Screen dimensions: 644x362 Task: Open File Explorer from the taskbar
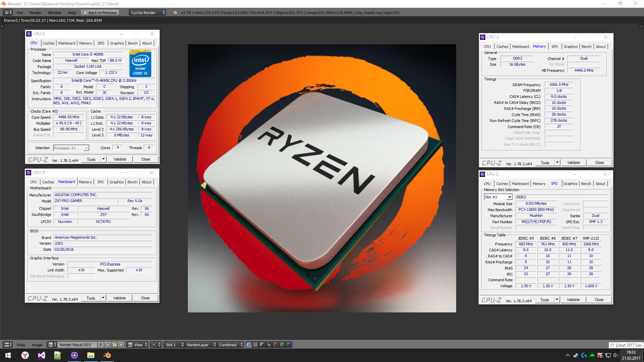91,355
